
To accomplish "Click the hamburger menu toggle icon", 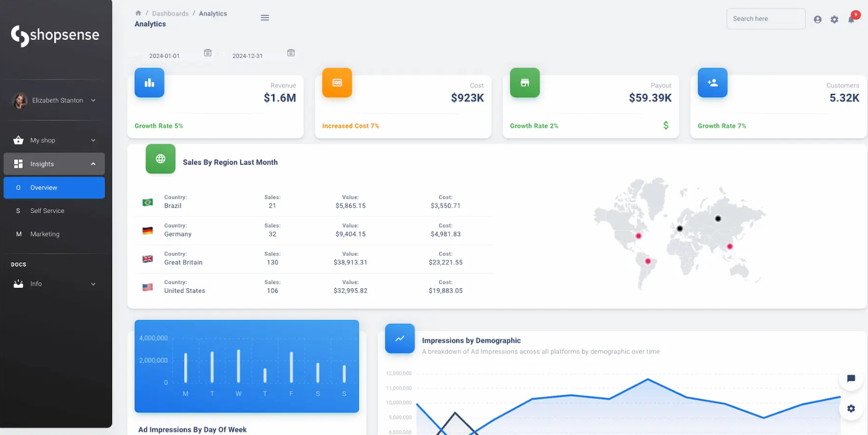I will pyautogui.click(x=265, y=18).
